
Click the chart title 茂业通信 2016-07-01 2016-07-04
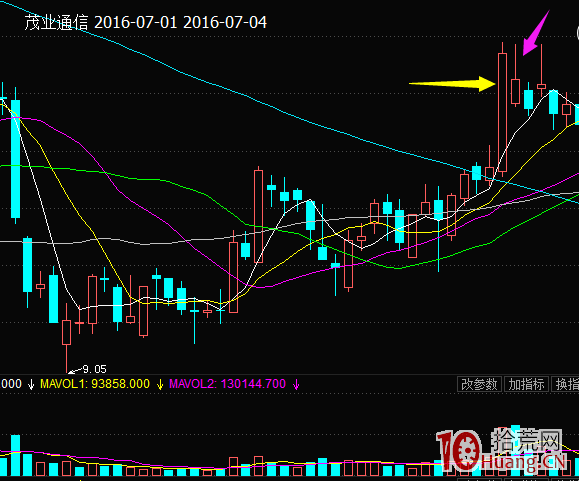[145, 23]
